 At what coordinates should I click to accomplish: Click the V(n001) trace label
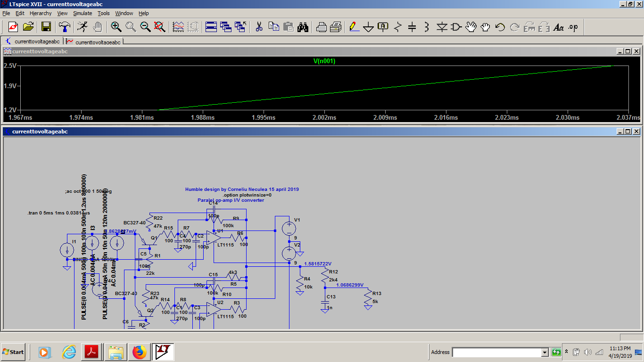pyautogui.click(x=324, y=61)
